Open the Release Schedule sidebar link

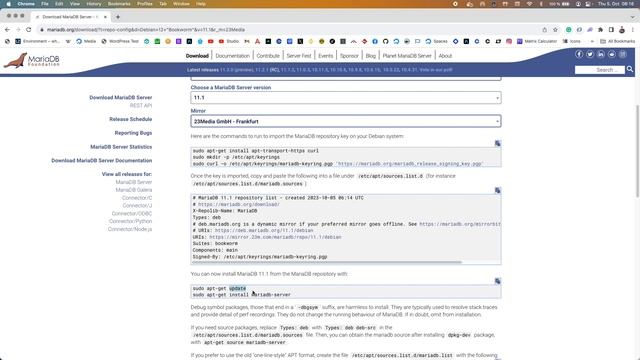tap(131, 119)
